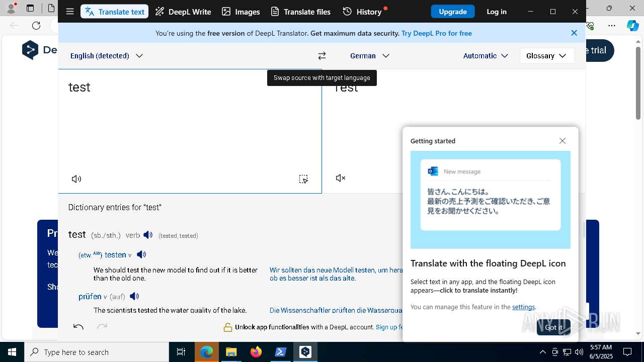Open the Glossary dropdown

tap(547, 56)
